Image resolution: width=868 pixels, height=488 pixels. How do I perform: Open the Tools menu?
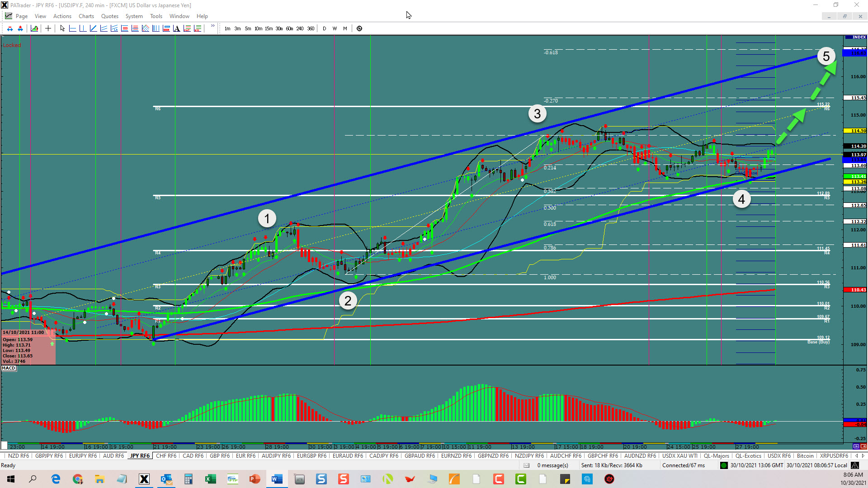(156, 16)
